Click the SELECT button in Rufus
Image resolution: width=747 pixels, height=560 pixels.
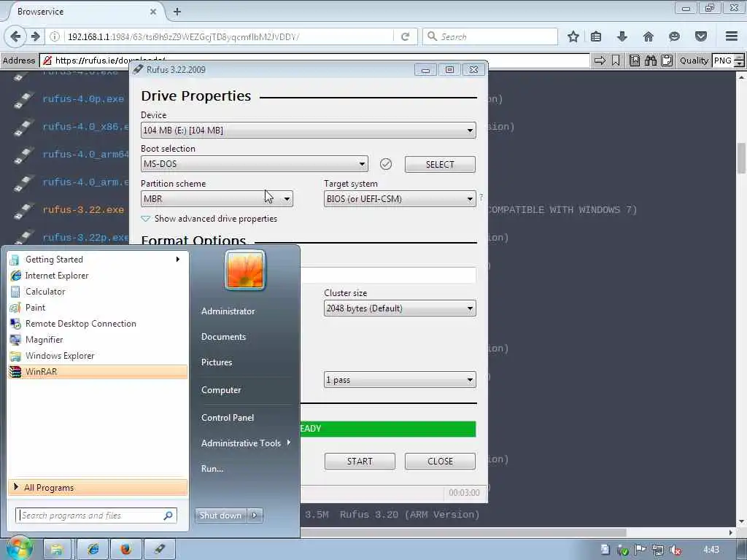click(x=440, y=164)
